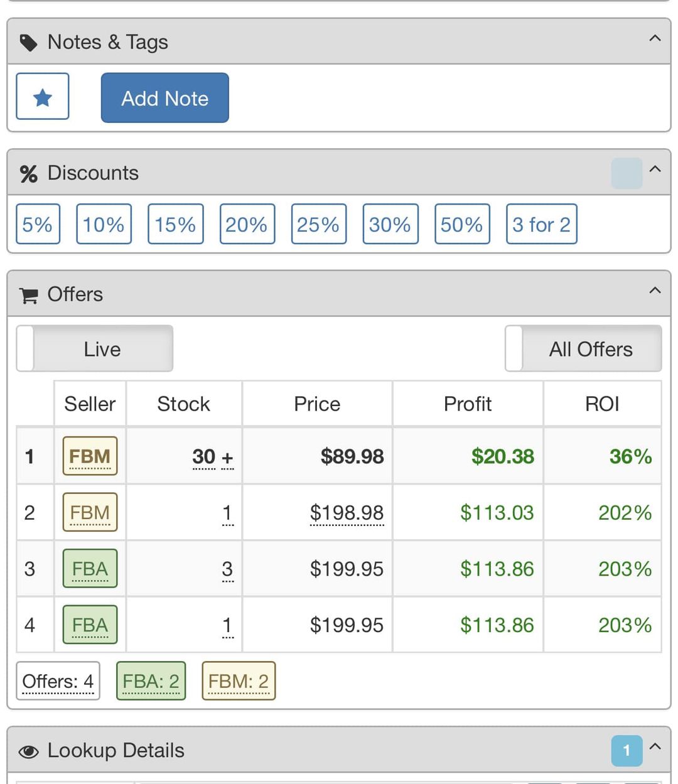678x784 pixels.
Task: Click the Add Note button
Action: pyautogui.click(x=164, y=98)
